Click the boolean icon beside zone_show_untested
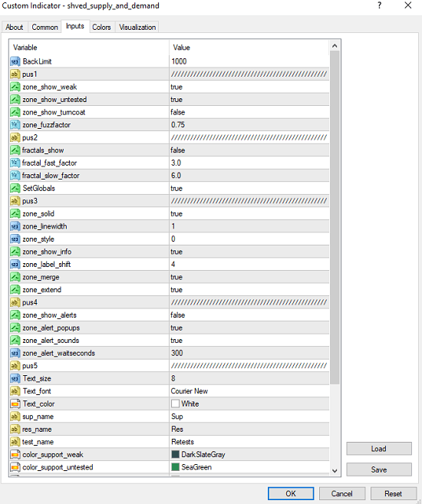Viewport: 422px width, 504px height. point(15,99)
